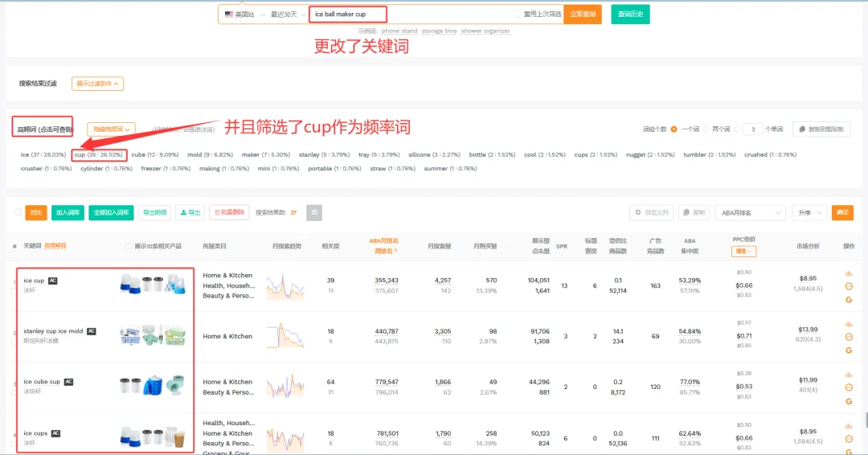Open more options icon for stanley cup row
This screenshot has width=868, height=455.
pos(849,338)
